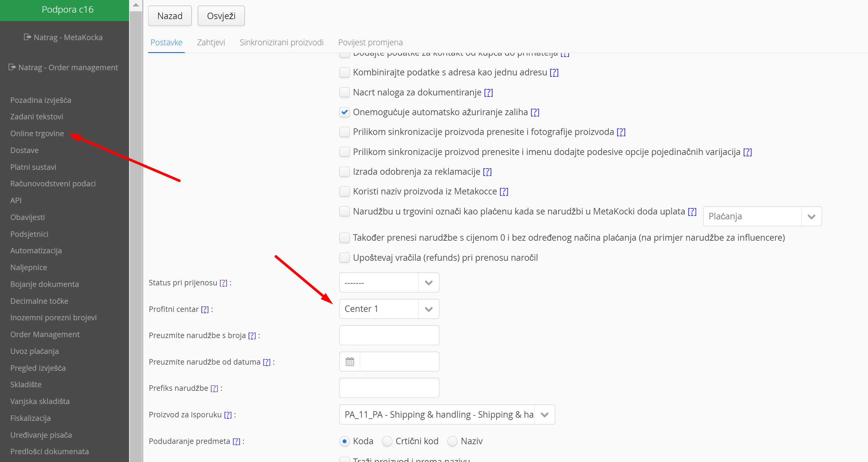Click the help icon next to Profitni centar
The width and height of the screenshot is (868, 462).
point(205,309)
